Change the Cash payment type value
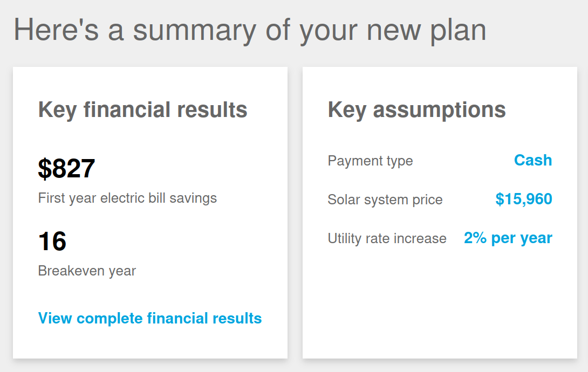The width and height of the screenshot is (588, 372). pos(532,160)
